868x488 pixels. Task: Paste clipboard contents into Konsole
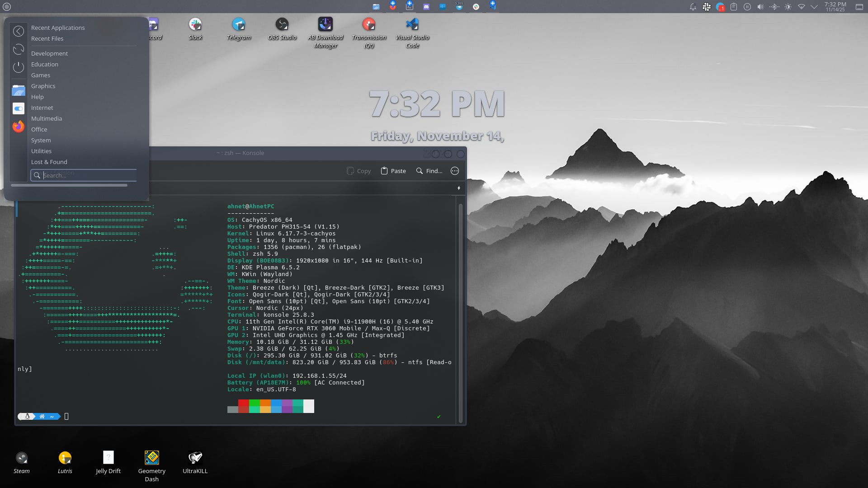(393, 171)
